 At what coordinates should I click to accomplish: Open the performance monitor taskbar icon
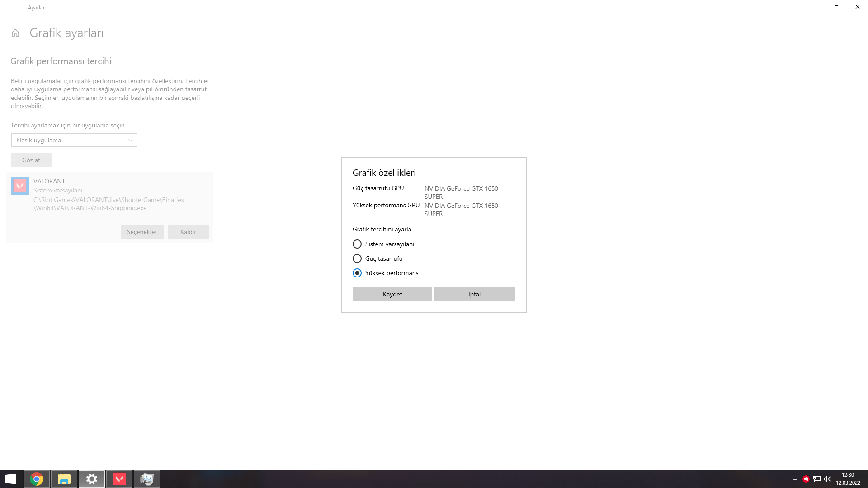click(147, 479)
